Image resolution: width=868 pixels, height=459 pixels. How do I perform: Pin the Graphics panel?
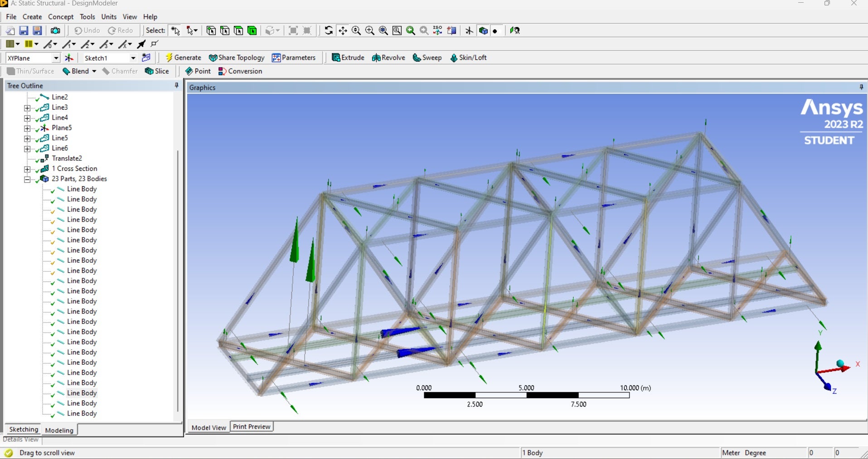click(x=861, y=87)
